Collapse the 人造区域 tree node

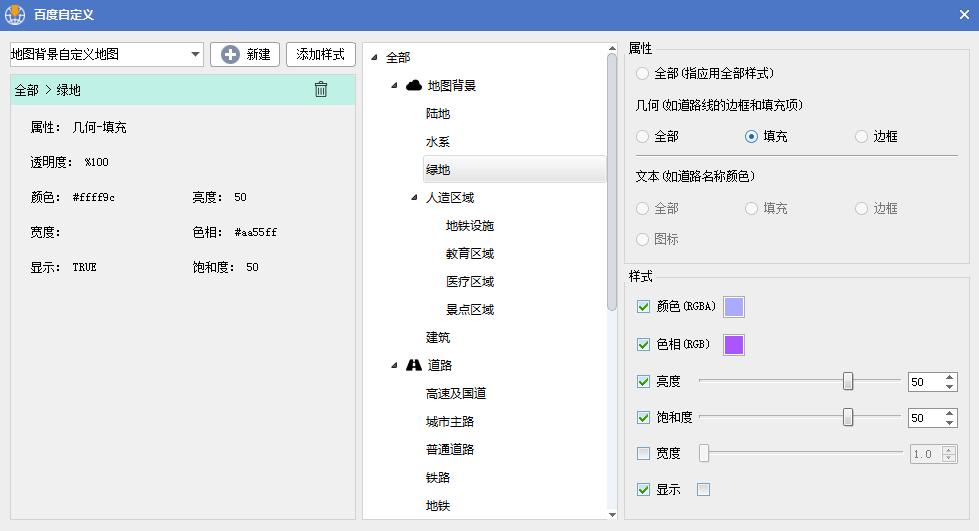coord(414,197)
